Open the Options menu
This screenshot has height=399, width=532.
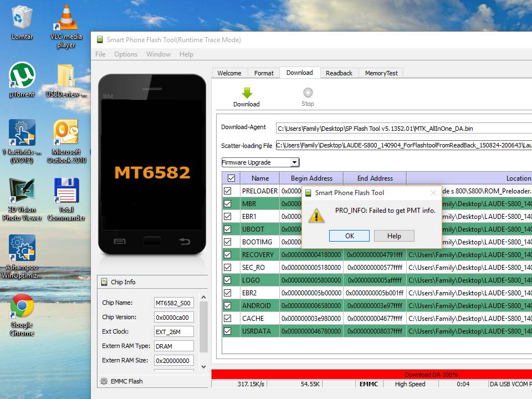[126, 54]
